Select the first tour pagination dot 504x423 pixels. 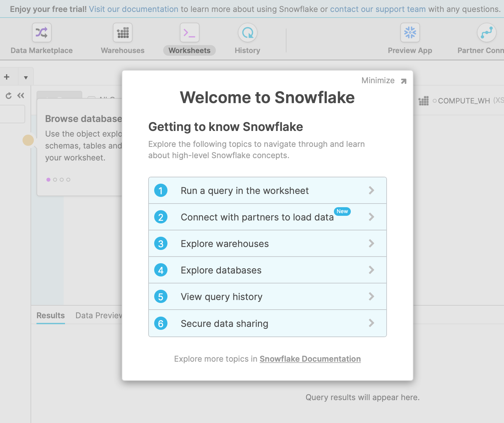click(48, 180)
